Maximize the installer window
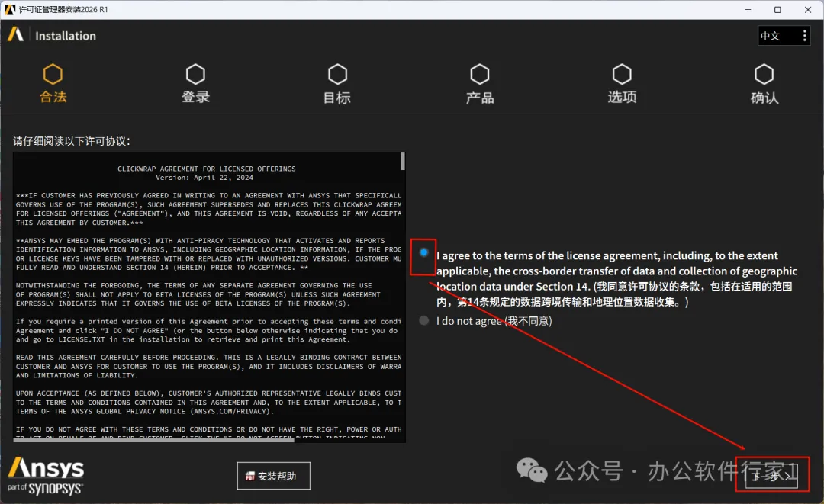 (x=777, y=9)
